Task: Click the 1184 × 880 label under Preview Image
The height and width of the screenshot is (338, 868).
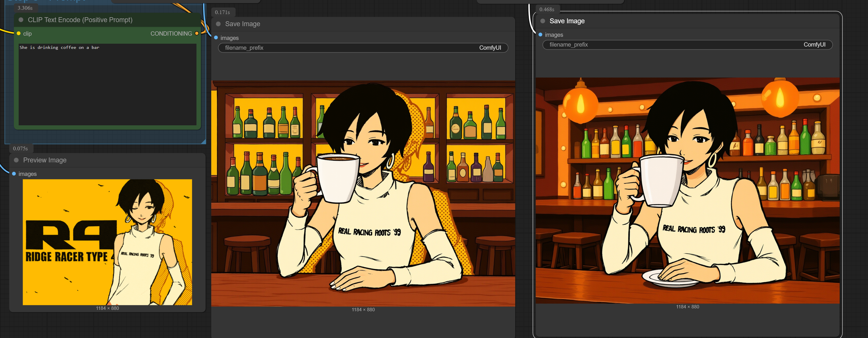Action: (x=107, y=308)
